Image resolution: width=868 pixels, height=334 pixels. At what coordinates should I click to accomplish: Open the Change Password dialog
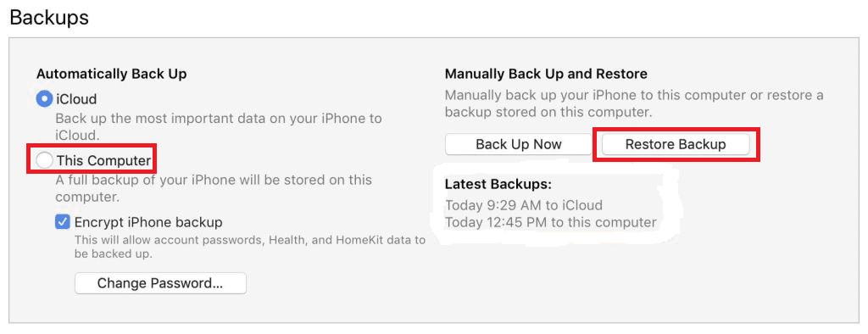(x=160, y=284)
